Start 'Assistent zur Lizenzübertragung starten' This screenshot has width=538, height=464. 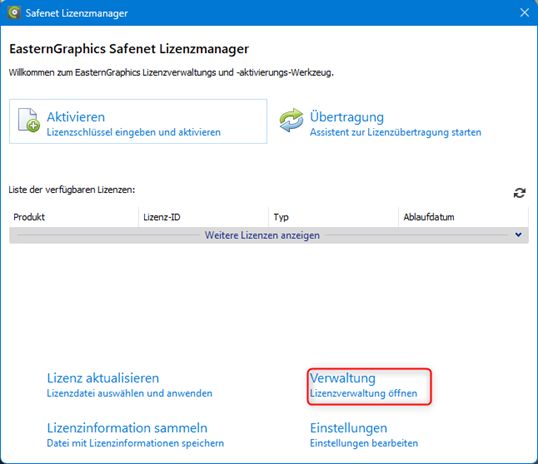[x=395, y=132]
